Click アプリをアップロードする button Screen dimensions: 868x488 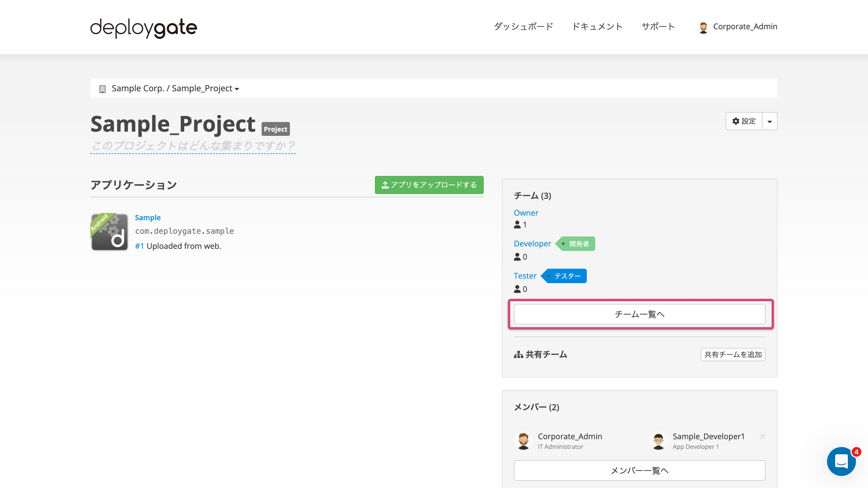[x=429, y=185]
